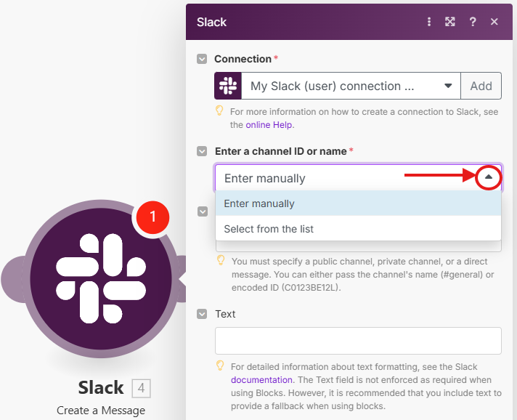The height and width of the screenshot is (420, 517).
Task: Expand the Slack panel to fullscreen
Action: [450, 22]
